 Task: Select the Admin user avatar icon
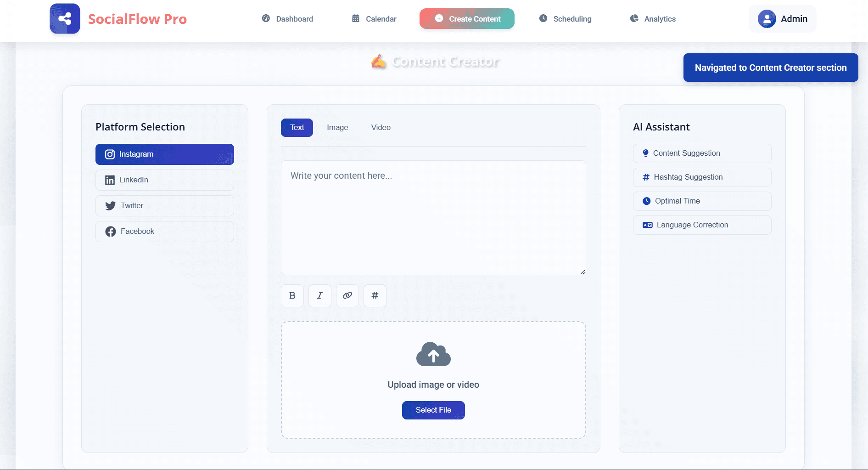click(x=766, y=19)
